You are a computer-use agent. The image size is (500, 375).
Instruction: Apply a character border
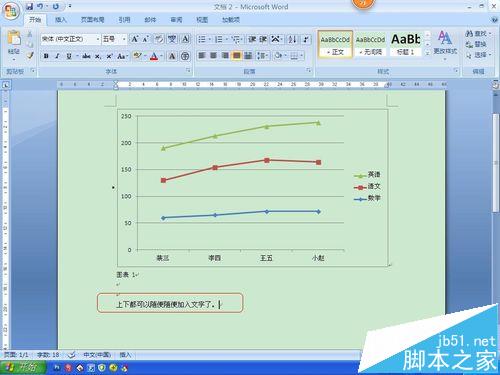pyautogui.click(x=185, y=39)
